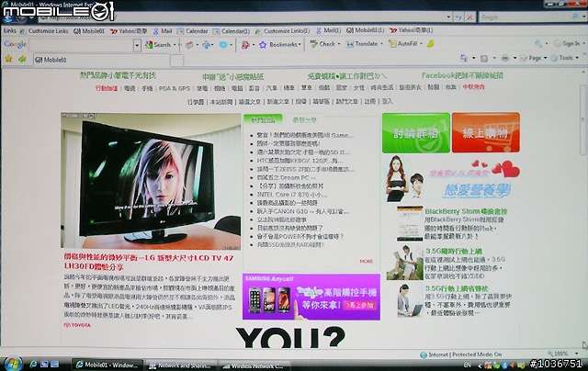Open the Calendar link in Links bar
The width and height of the screenshot is (588, 371).
[192, 31]
